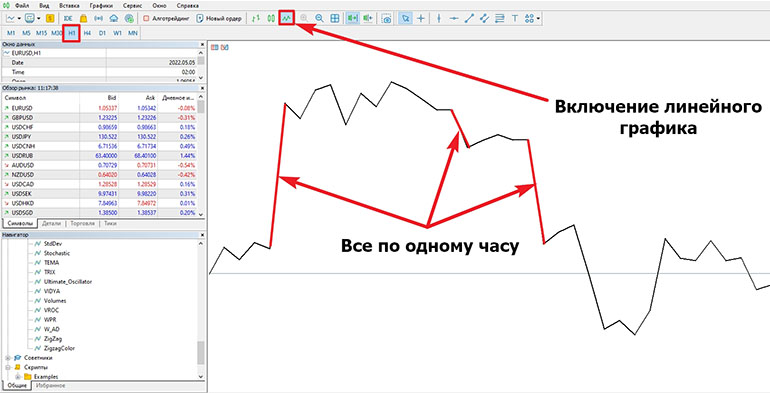Show chart grid icon
The width and height of the screenshot is (770, 393).
pos(334,18)
